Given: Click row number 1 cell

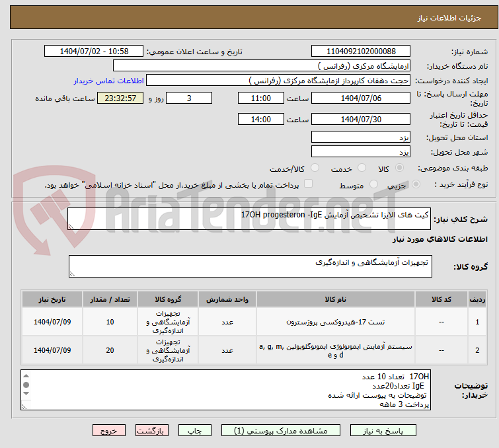Looking at the screenshot, I should pyautogui.click(x=477, y=322).
